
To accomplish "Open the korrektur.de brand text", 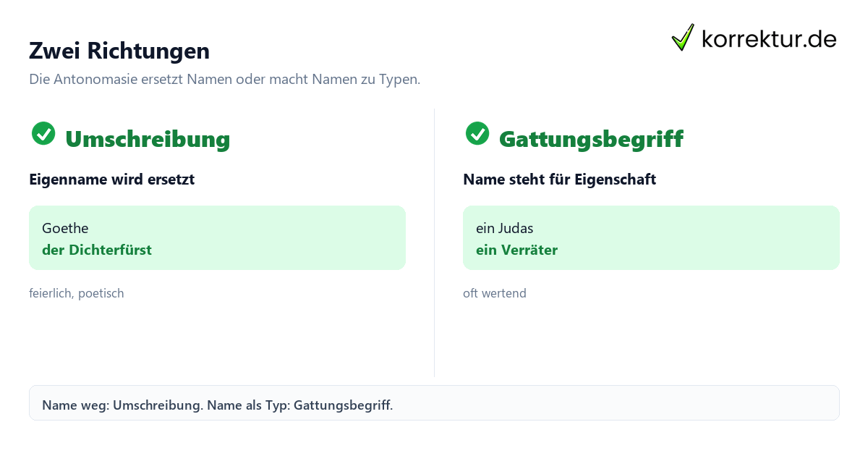I will 769,38.
